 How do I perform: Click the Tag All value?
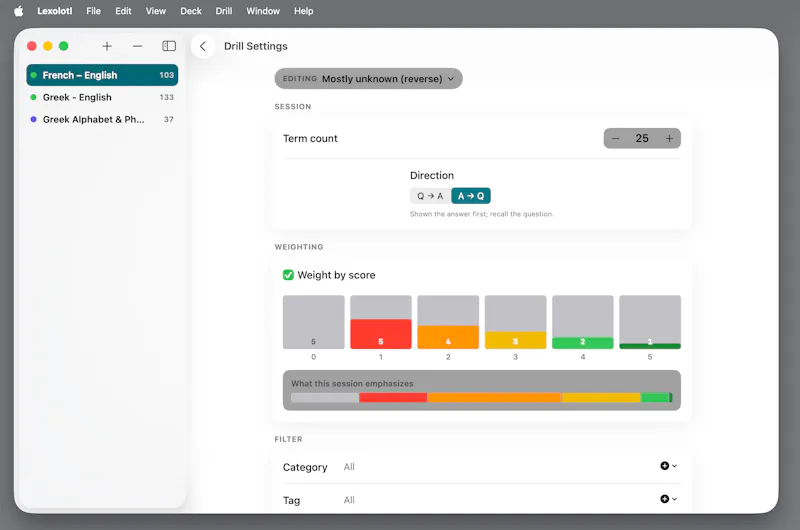click(349, 500)
